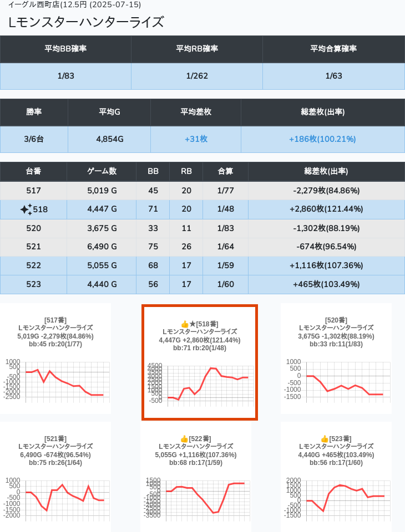
Task: Open the slump graph for machine 523
Action: click(336, 500)
